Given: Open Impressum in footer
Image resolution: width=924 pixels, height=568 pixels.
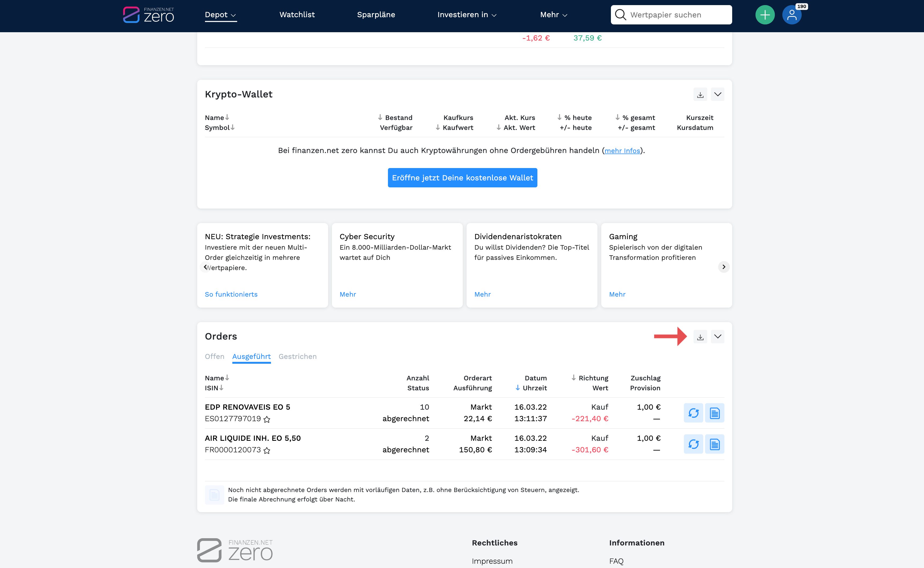Looking at the screenshot, I should (492, 561).
